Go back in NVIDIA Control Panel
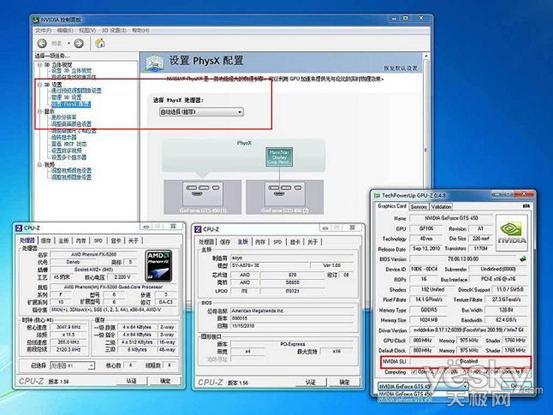This screenshot has width=553, height=415. coord(42,43)
